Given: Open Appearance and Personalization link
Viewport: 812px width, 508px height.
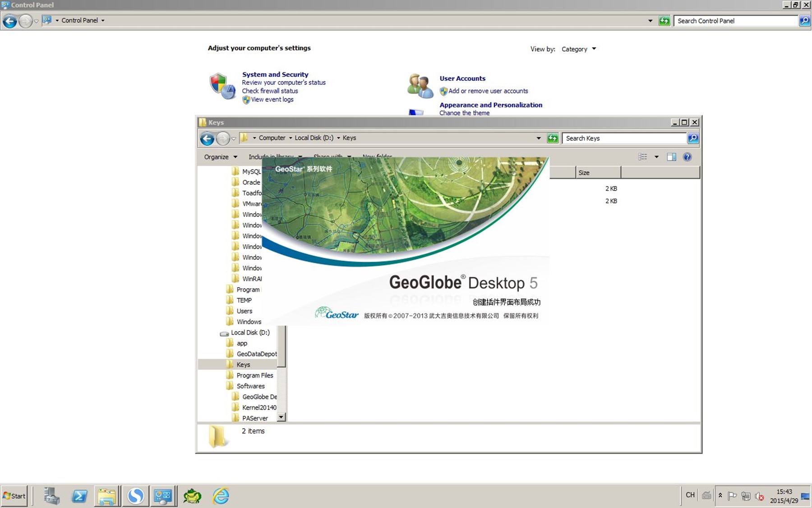Looking at the screenshot, I should pos(491,105).
